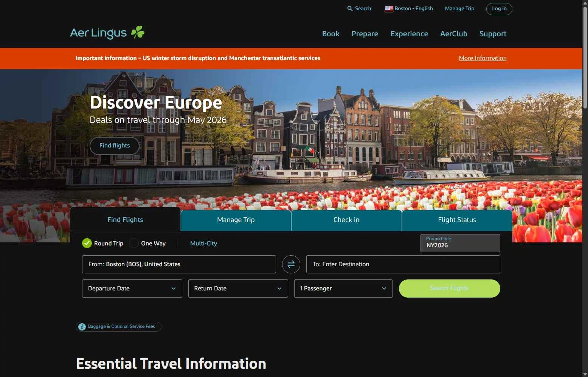588x377 pixels.
Task: Open the Book menu
Action: pyautogui.click(x=330, y=34)
